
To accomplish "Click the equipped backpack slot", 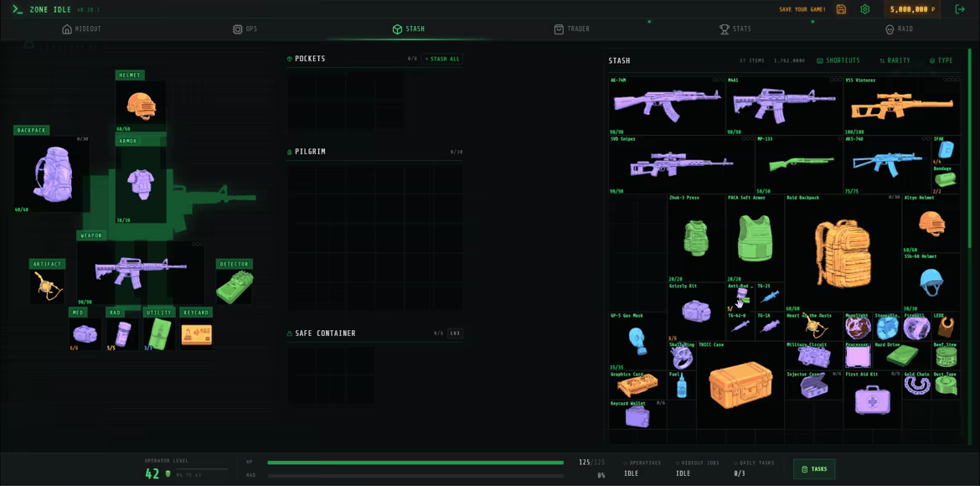I will pos(52,174).
